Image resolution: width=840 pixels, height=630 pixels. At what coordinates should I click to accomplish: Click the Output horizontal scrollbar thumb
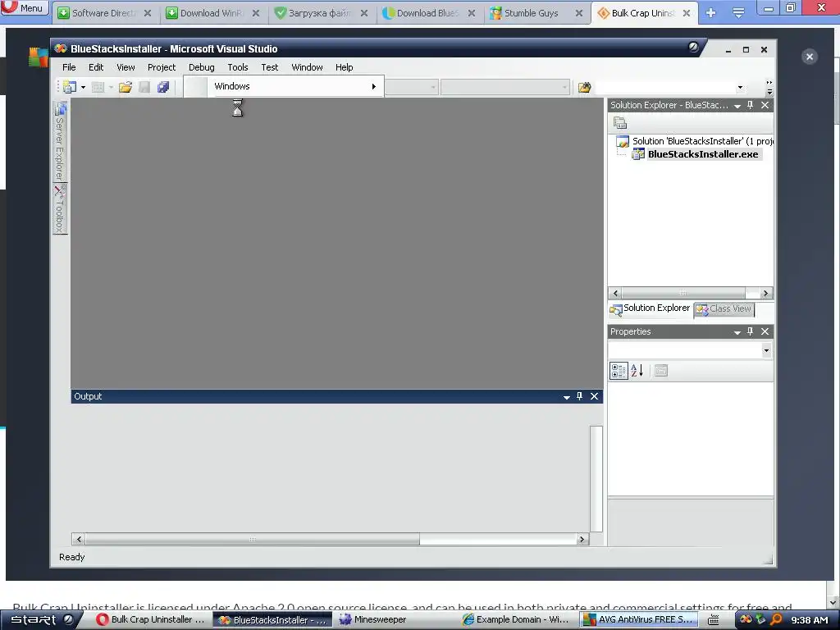click(x=253, y=539)
